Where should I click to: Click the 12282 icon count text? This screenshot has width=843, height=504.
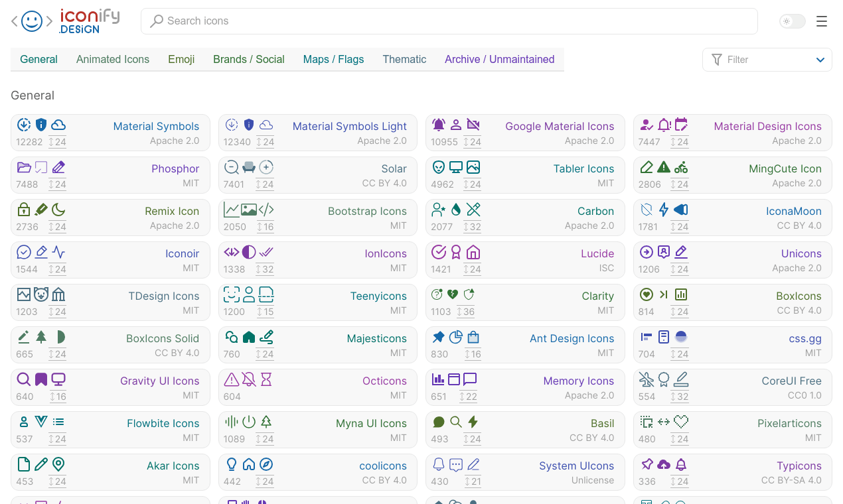29,142
